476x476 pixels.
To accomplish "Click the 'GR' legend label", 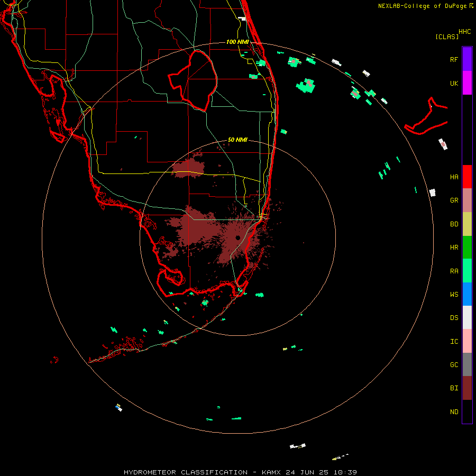I will (x=454, y=200).
